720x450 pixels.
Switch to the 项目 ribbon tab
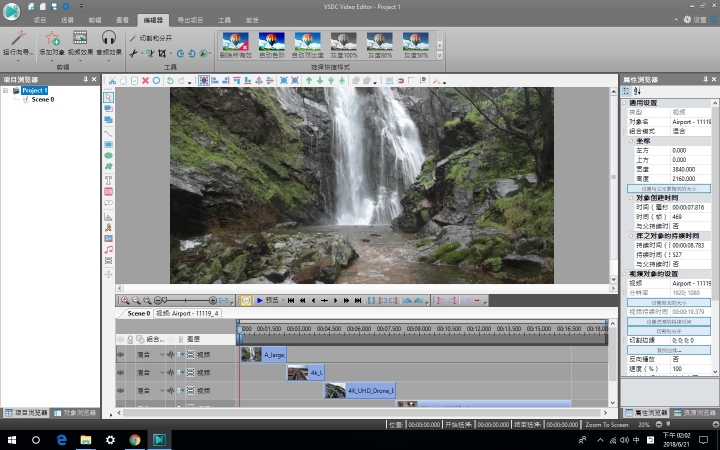click(40, 20)
